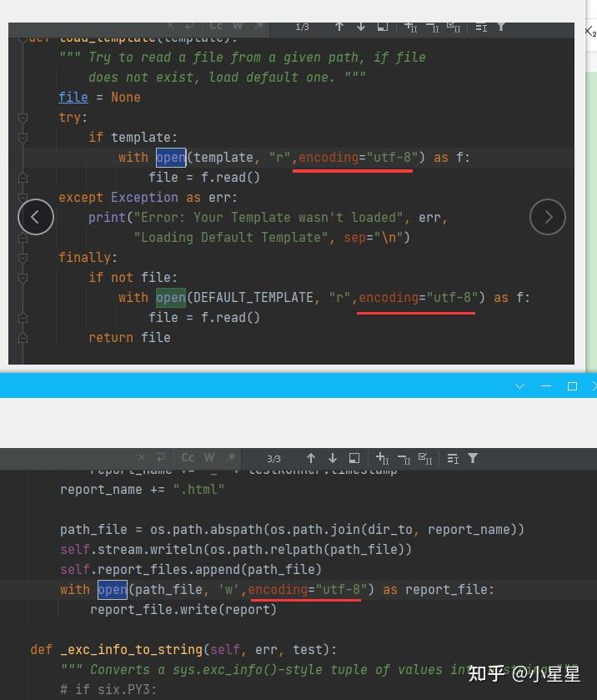This screenshot has height=700, width=597.
Task: Click the '3/3' match counter
Action: pos(274,459)
